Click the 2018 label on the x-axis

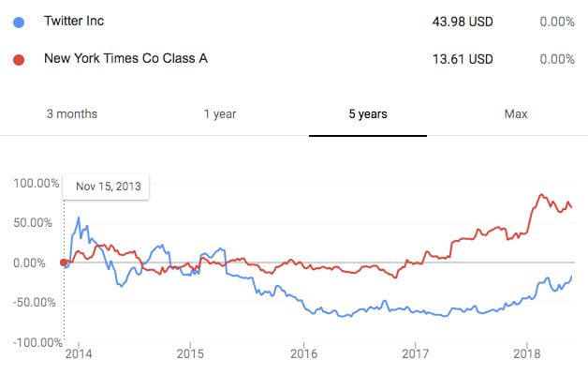[x=528, y=355]
